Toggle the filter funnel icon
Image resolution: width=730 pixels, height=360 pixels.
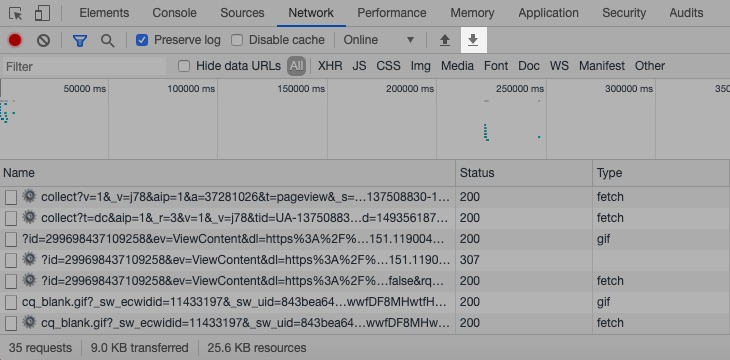click(x=80, y=41)
